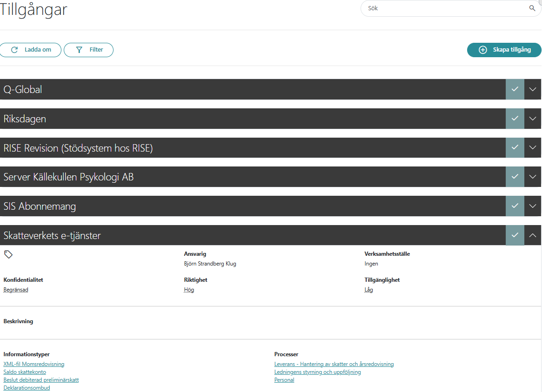The image size is (542, 392).
Task: Expand the Riksdagen row chevron
Action: click(533, 119)
